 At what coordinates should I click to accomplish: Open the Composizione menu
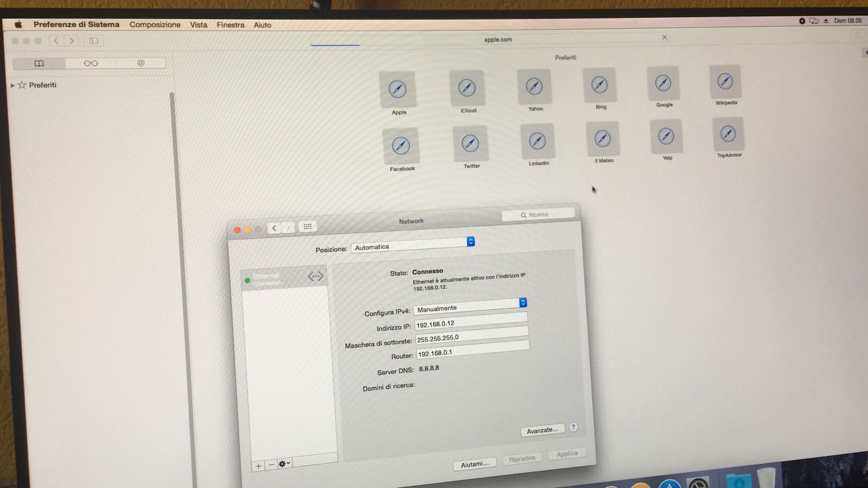click(x=155, y=24)
